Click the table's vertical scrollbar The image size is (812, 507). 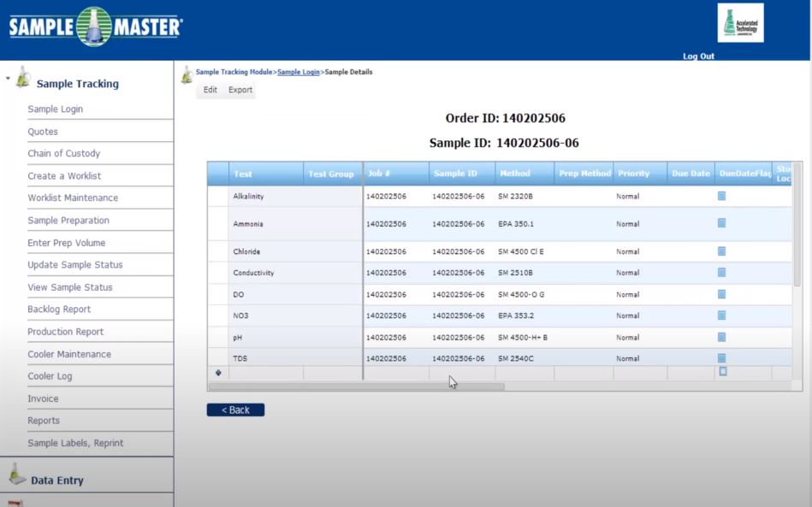point(797,223)
